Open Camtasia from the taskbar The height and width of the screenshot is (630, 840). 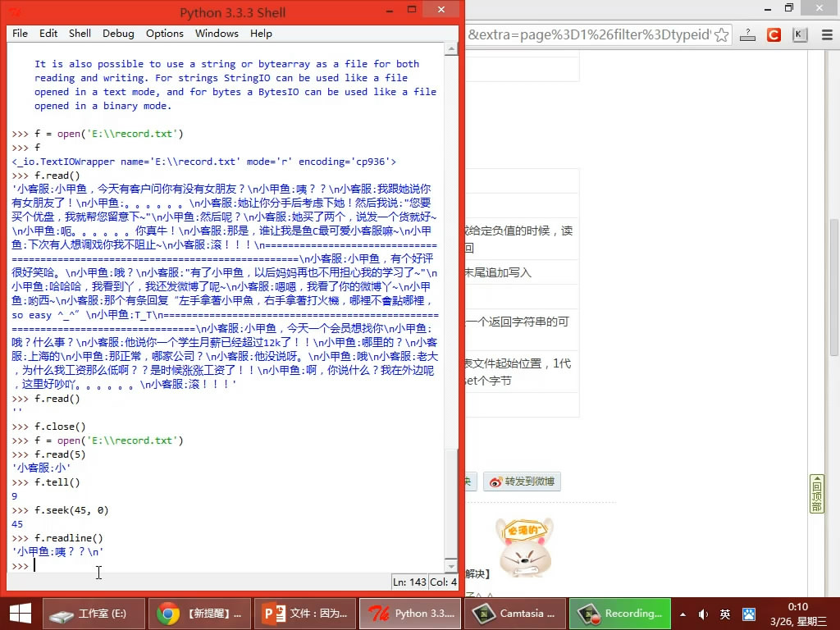point(513,613)
